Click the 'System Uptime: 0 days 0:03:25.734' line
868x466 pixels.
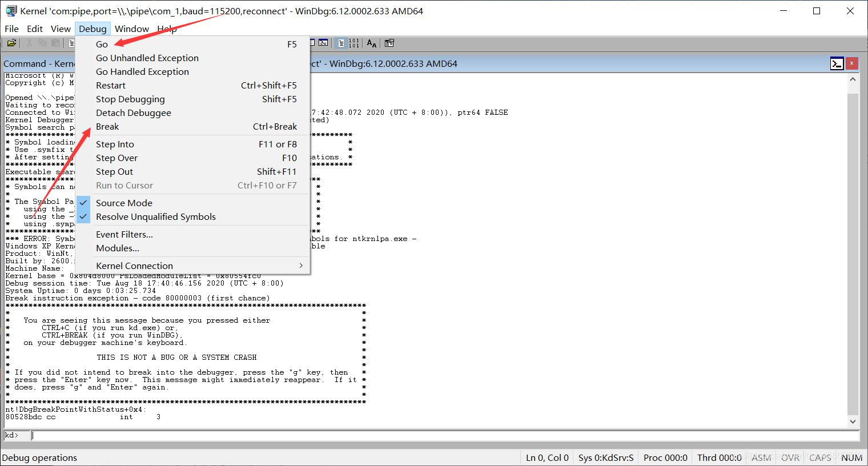(81, 291)
